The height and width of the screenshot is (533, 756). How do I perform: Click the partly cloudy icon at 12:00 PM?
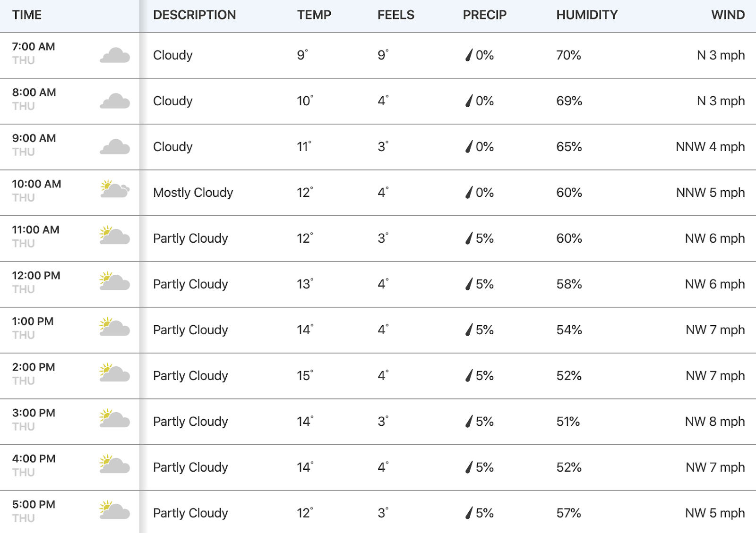(115, 280)
